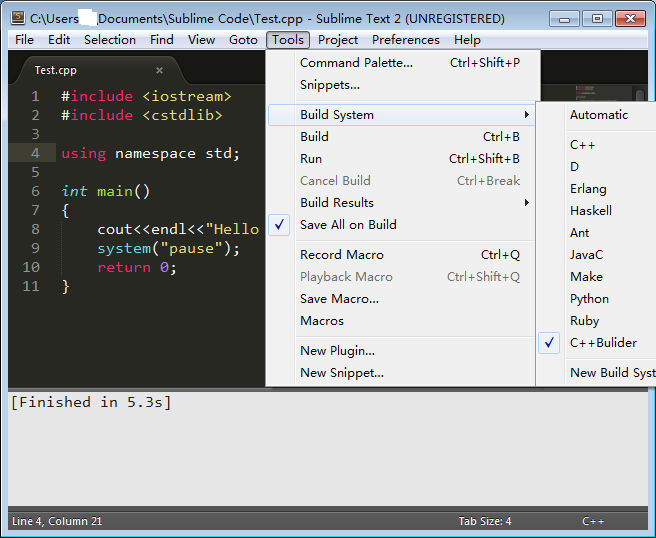Open the Edit menu
The width and height of the screenshot is (656, 538).
[59, 40]
